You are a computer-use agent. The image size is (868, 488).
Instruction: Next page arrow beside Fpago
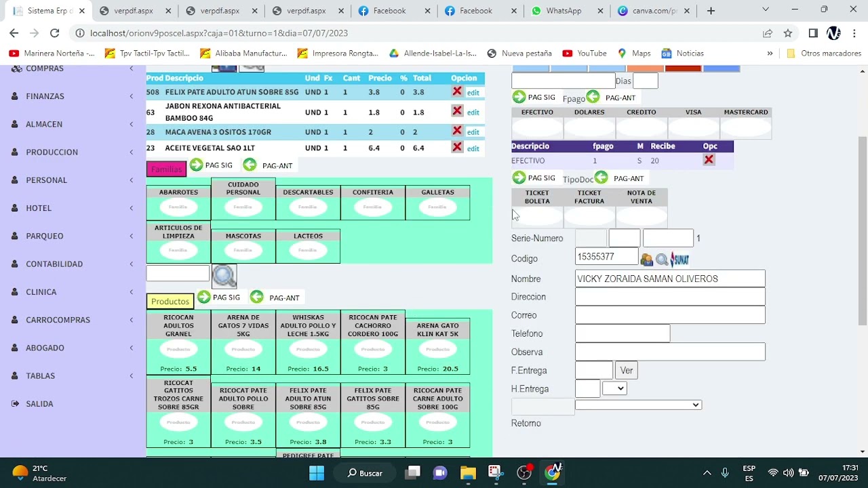click(519, 97)
